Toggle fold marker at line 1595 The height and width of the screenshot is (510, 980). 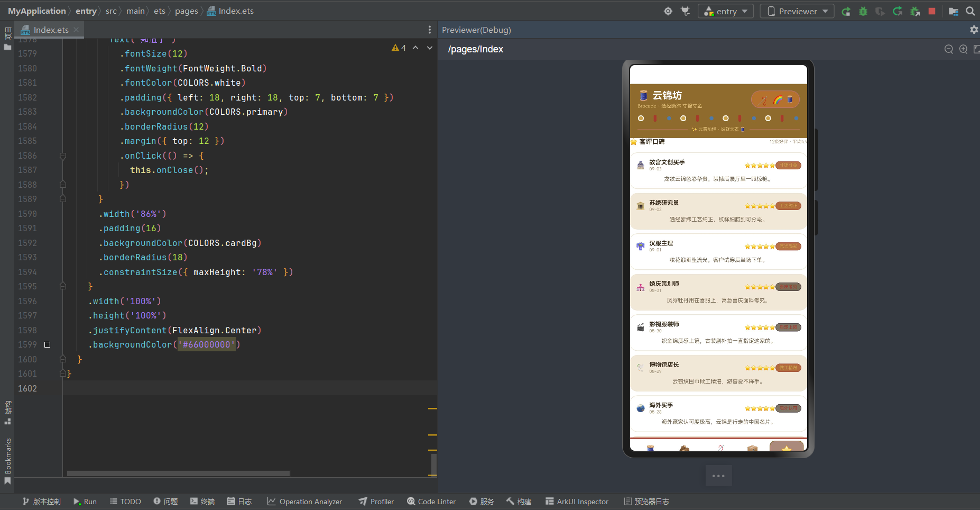63,286
